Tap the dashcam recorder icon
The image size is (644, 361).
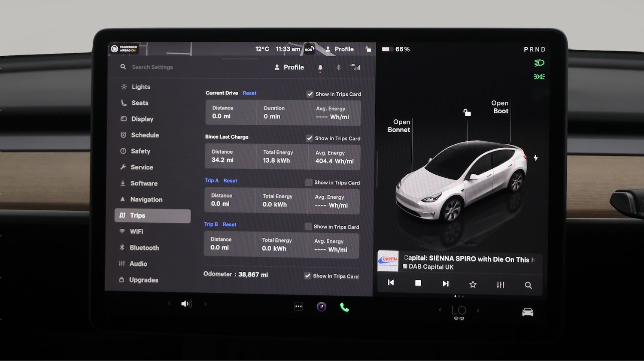pyautogui.click(x=321, y=306)
